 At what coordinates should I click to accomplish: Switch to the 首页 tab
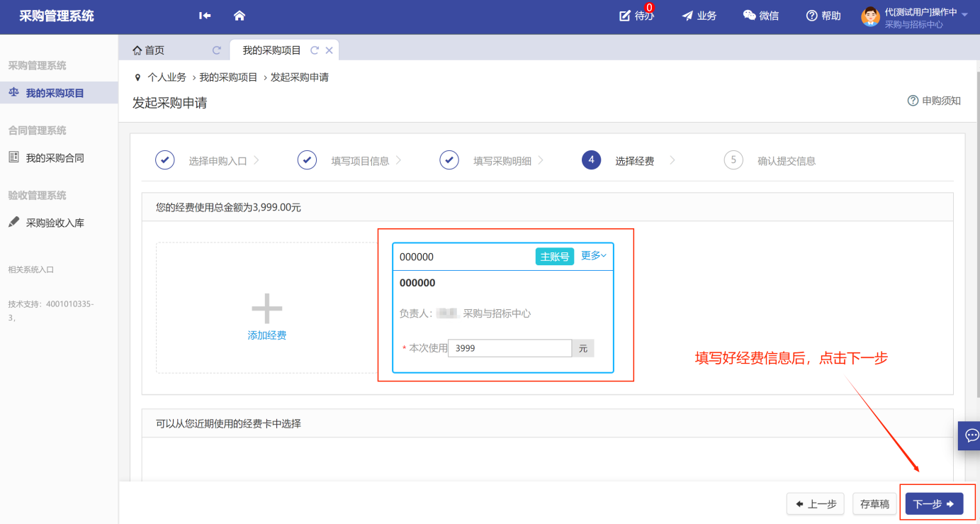click(x=149, y=50)
